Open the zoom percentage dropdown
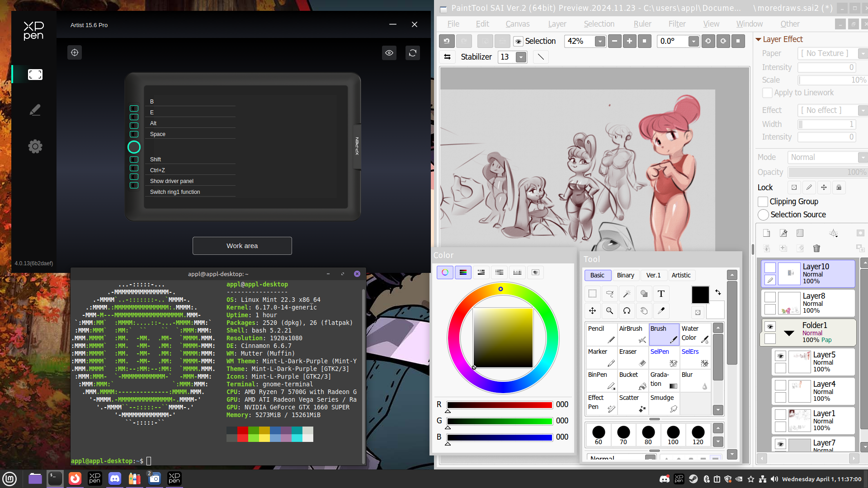This screenshot has width=868, height=488. click(x=600, y=42)
